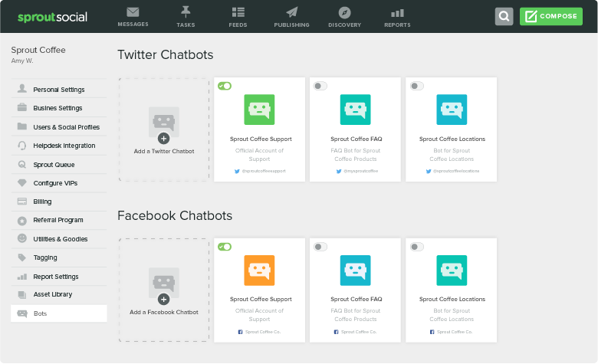Open Personal Settings menu item
This screenshot has height=364, width=598.
click(x=59, y=89)
